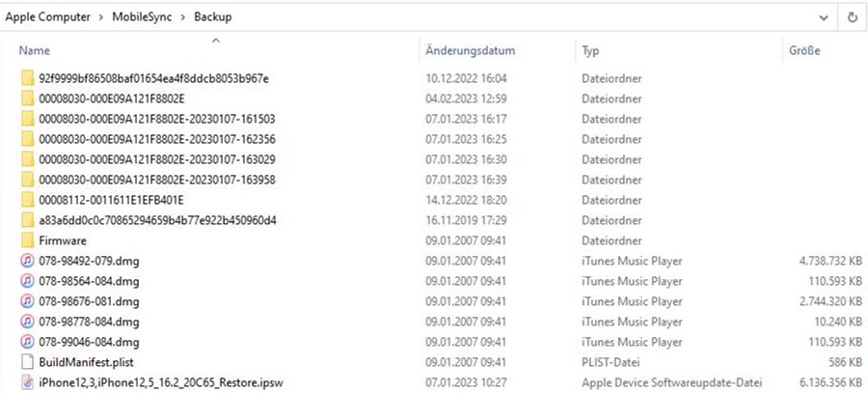868x393 pixels.
Task: Click iTunes icon of 078-99046-084.dmg
Action: (27, 342)
